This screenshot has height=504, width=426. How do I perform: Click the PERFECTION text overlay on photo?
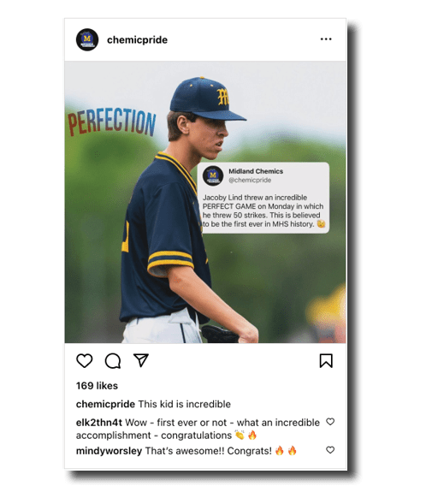(x=112, y=122)
